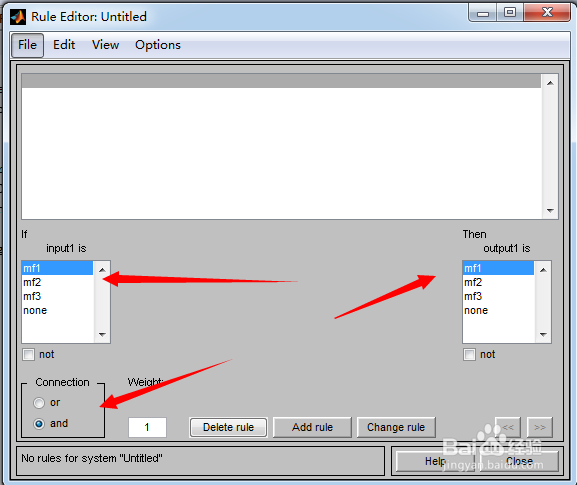Screen dimensions: 577x485
Task: Click the output1 list scroll up arrow
Action: [x=543, y=270]
